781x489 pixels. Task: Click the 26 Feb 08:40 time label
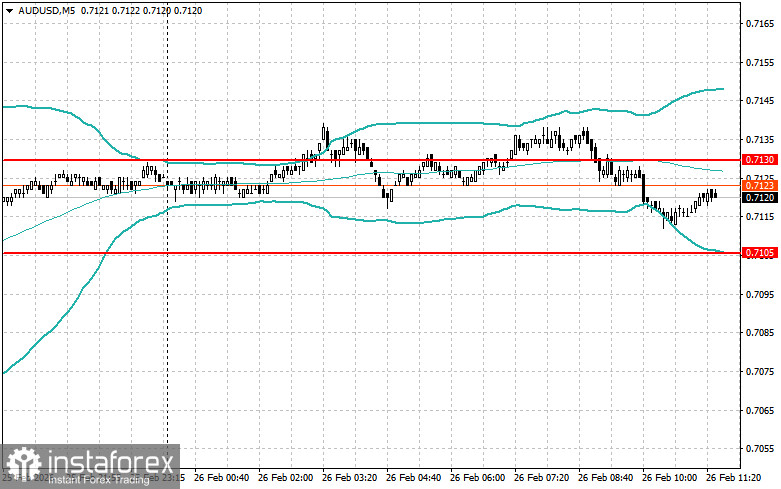(x=606, y=478)
